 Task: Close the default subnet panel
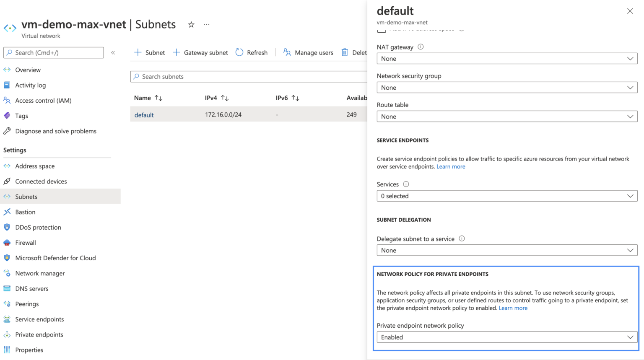coord(630,11)
